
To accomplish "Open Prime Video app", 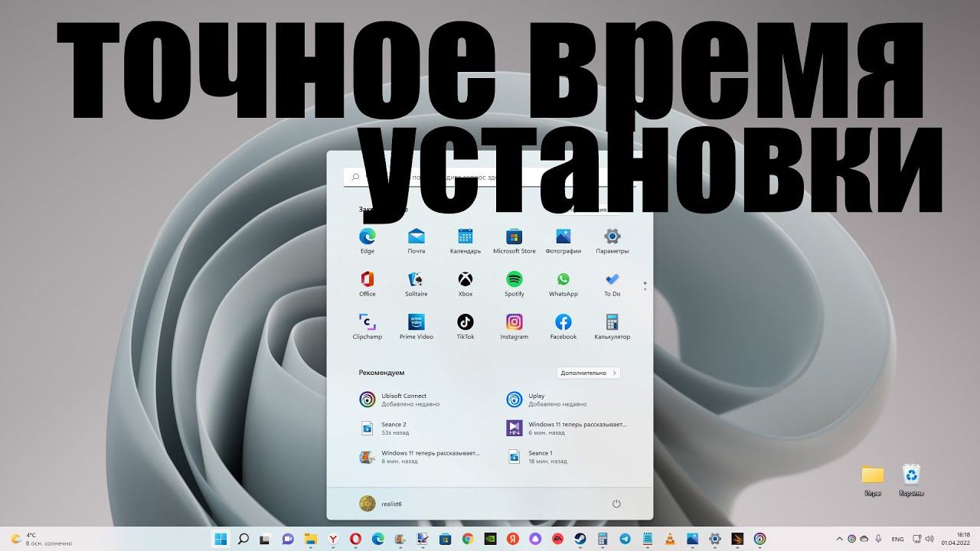I will click(416, 326).
